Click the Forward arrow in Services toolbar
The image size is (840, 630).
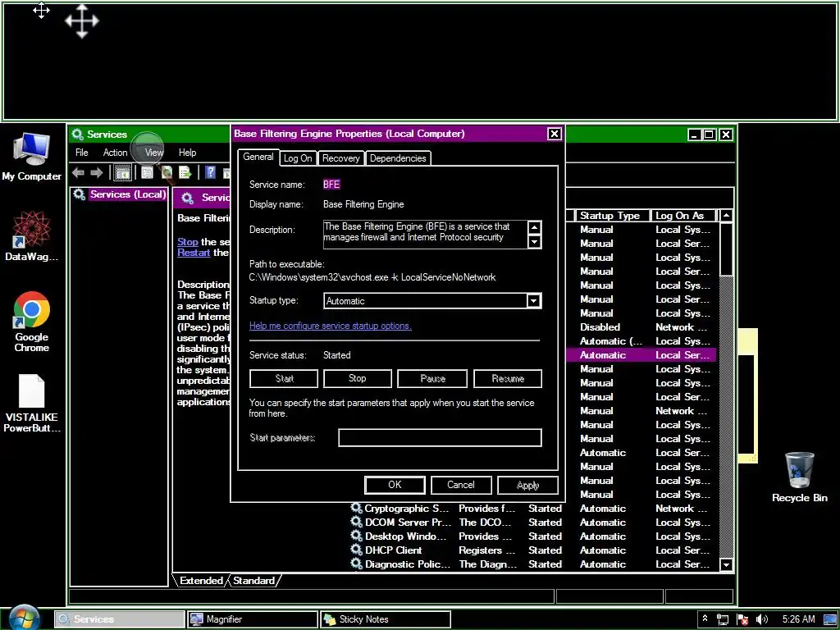(97, 172)
